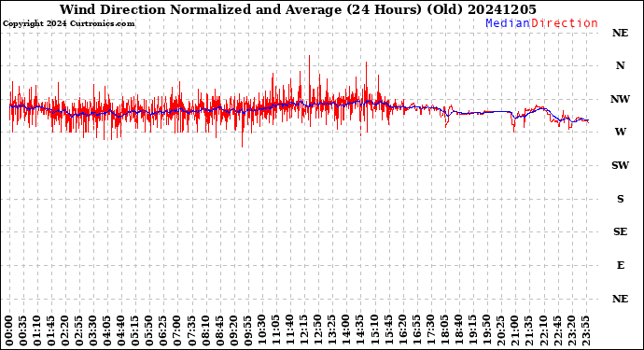Click the '07:35' time axis label
This screenshot has width=644, height=350.
coord(191,330)
